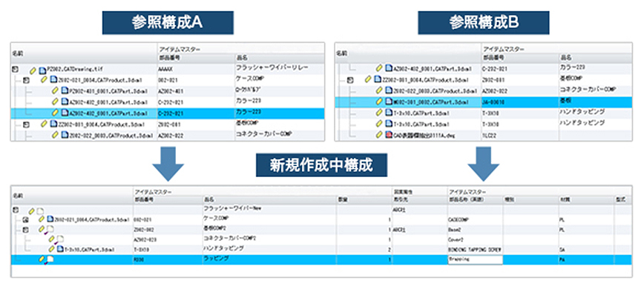Click the AZ002-401 part number cell
The height and width of the screenshot is (289, 644).
[171, 92]
